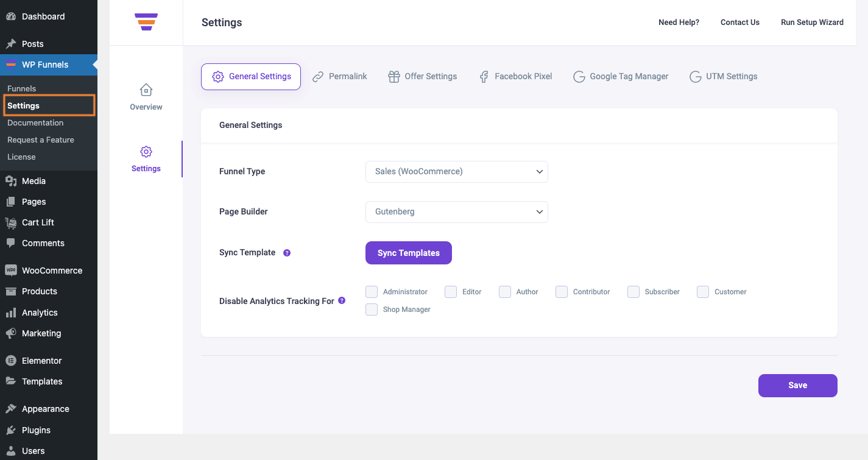
Task: Click the WP Funnels logo icon
Action: (x=146, y=22)
